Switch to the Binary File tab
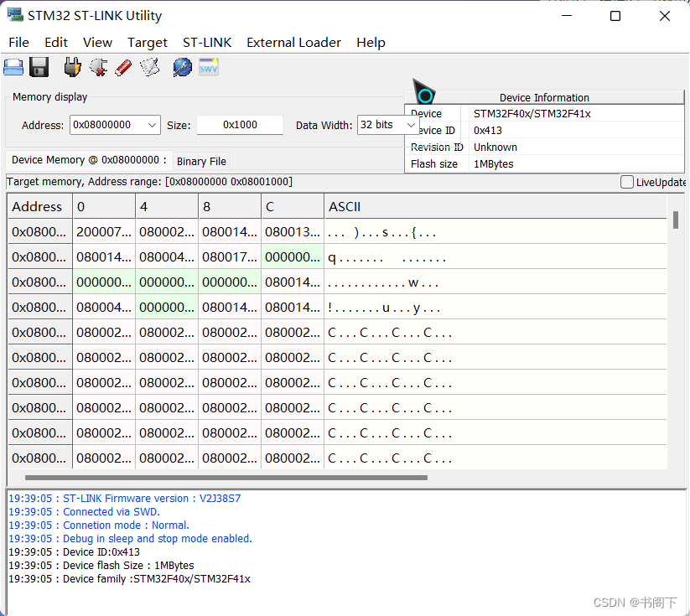This screenshot has height=616, width=690. point(201,162)
